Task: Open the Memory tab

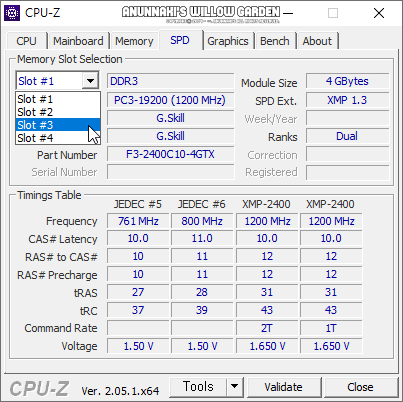Action: click(134, 41)
